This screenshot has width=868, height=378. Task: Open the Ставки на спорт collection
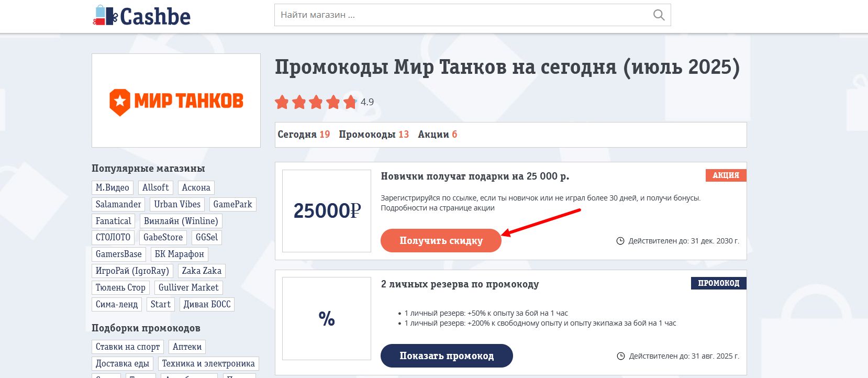click(x=128, y=347)
